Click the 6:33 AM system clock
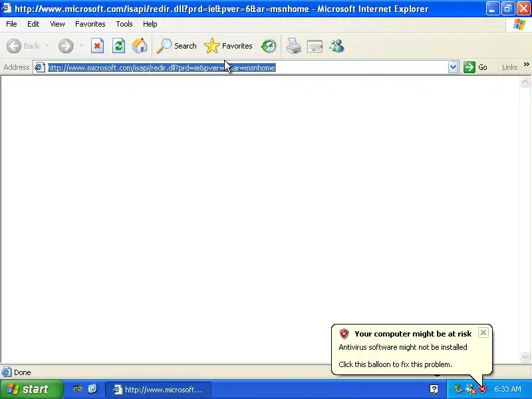 point(507,389)
